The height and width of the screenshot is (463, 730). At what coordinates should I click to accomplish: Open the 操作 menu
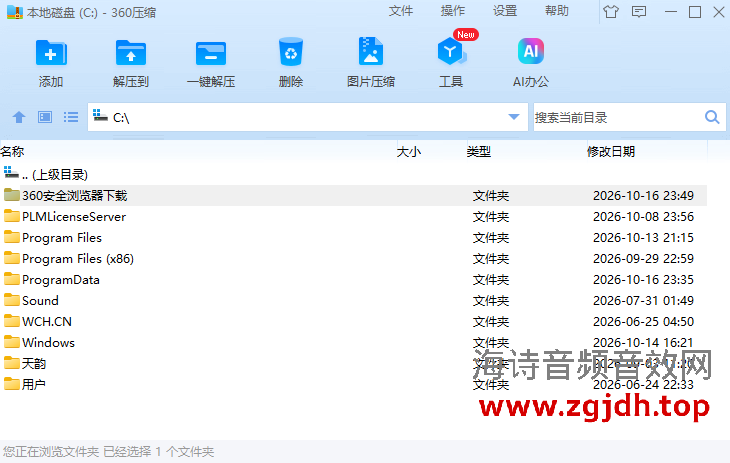(x=453, y=11)
